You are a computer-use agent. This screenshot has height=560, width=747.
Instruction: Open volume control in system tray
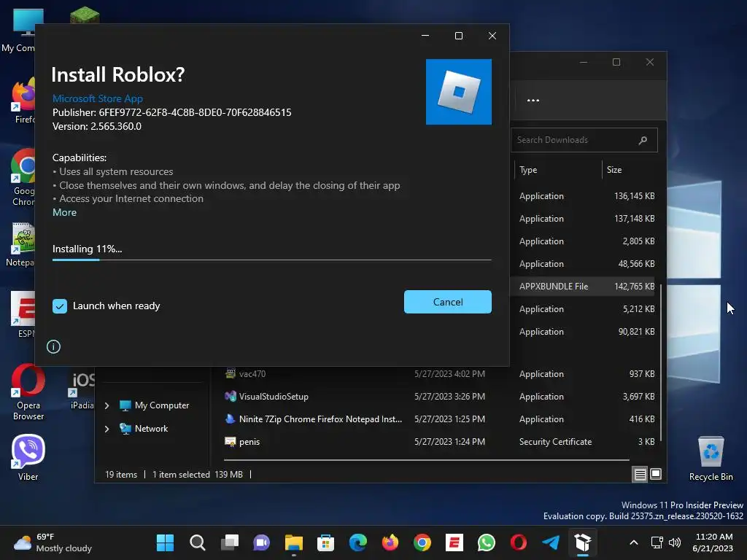675,542
